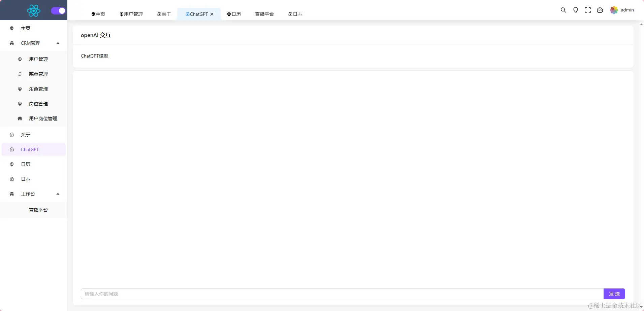
Task: Enter fullscreen with the brackets icon
Action: tap(588, 10)
